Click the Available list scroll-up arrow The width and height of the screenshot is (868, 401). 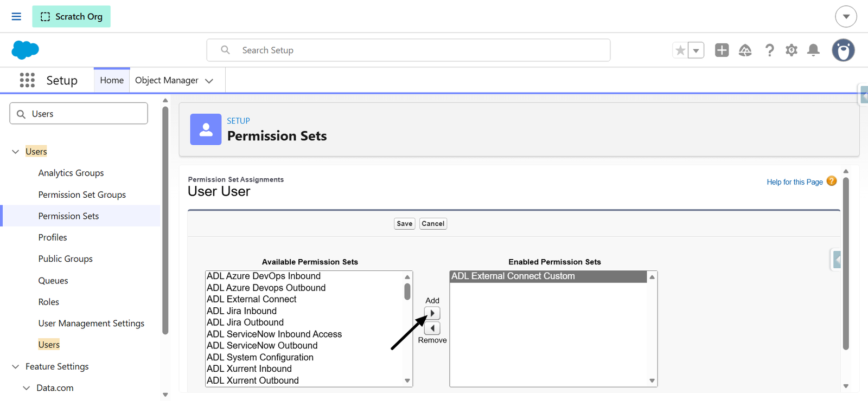[x=407, y=276]
